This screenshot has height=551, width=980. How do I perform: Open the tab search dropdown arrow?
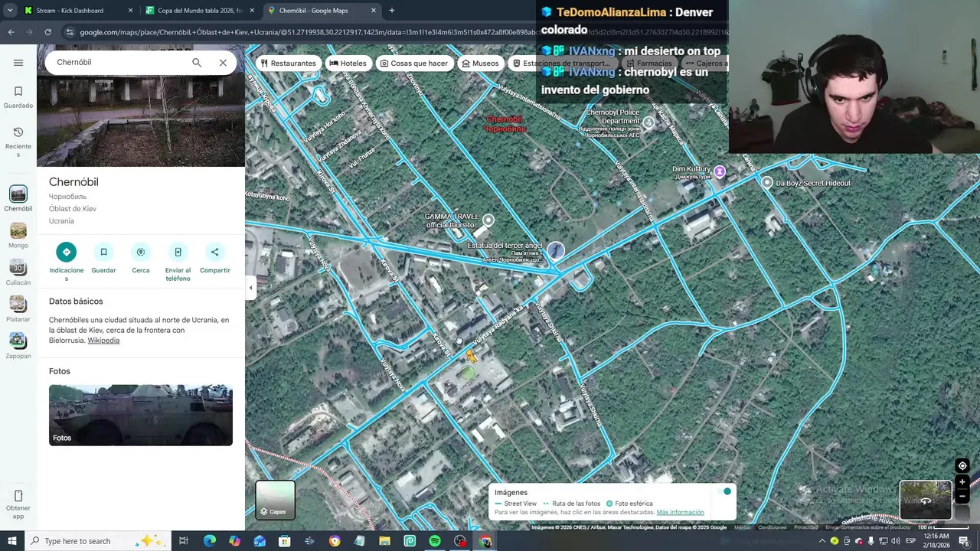click(11, 11)
